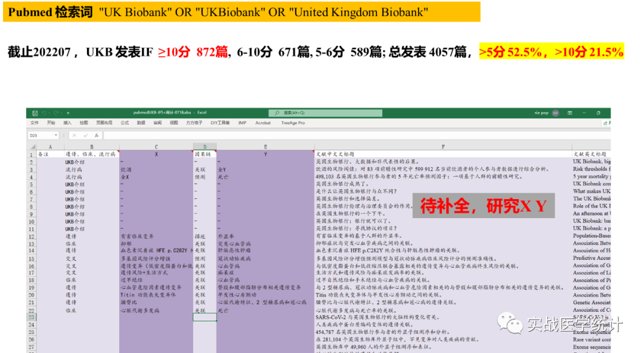Open the TreeAge Pro ribbon tab
644x353 pixels.
pyautogui.click(x=293, y=123)
